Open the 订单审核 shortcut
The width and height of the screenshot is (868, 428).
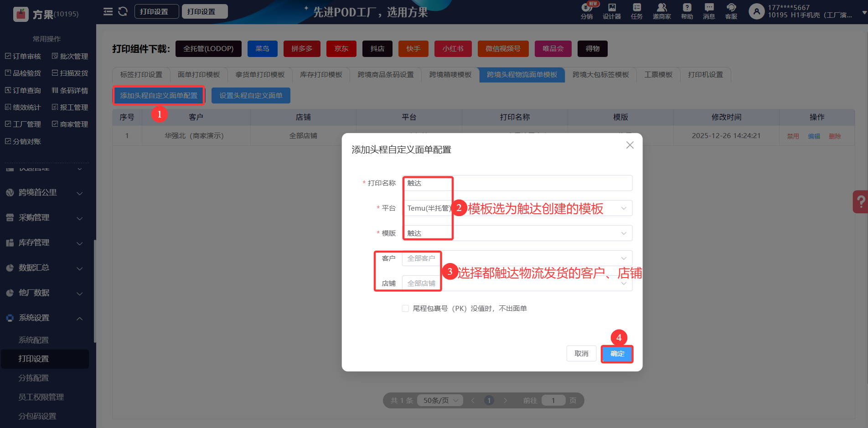point(23,56)
